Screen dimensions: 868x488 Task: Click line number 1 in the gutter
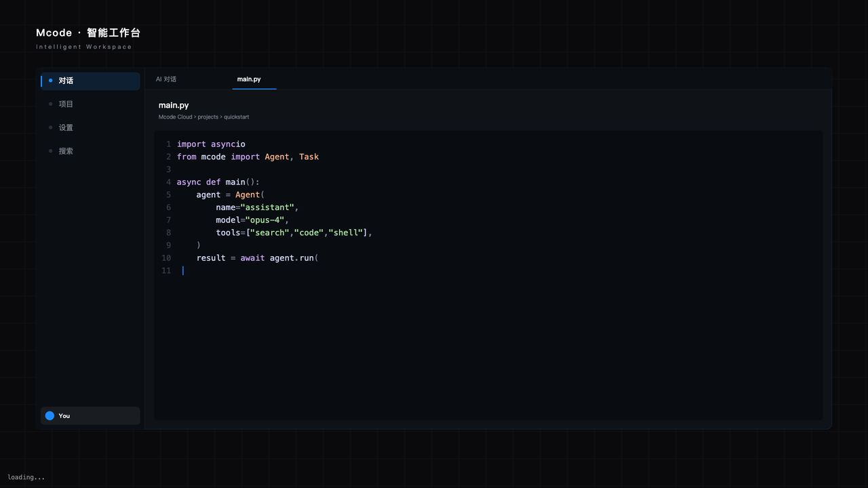(x=168, y=144)
